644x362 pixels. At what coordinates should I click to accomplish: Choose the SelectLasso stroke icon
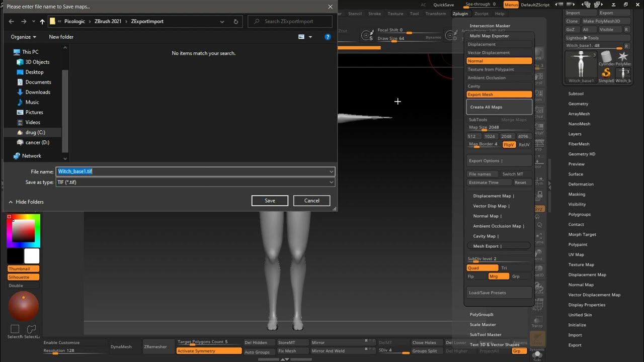pyautogui.click(x=32, y=331)
